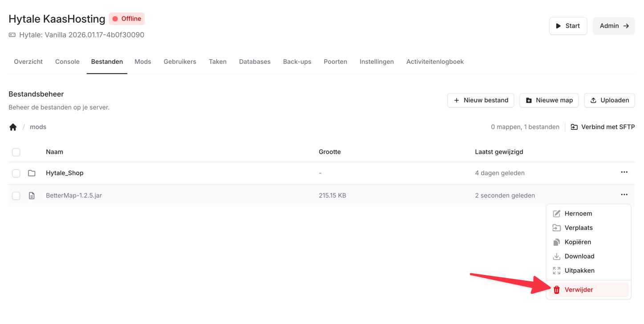Click the Kopiëren copy icon
This screenshot has height=324, width=644.
click(556, 242)
